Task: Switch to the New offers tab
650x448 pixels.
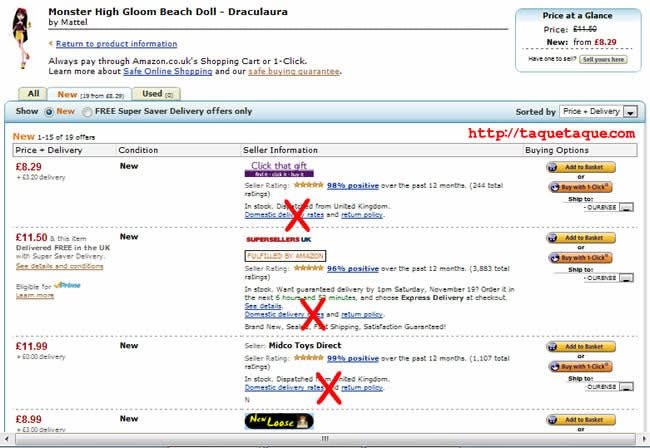Action: point(90,94)
